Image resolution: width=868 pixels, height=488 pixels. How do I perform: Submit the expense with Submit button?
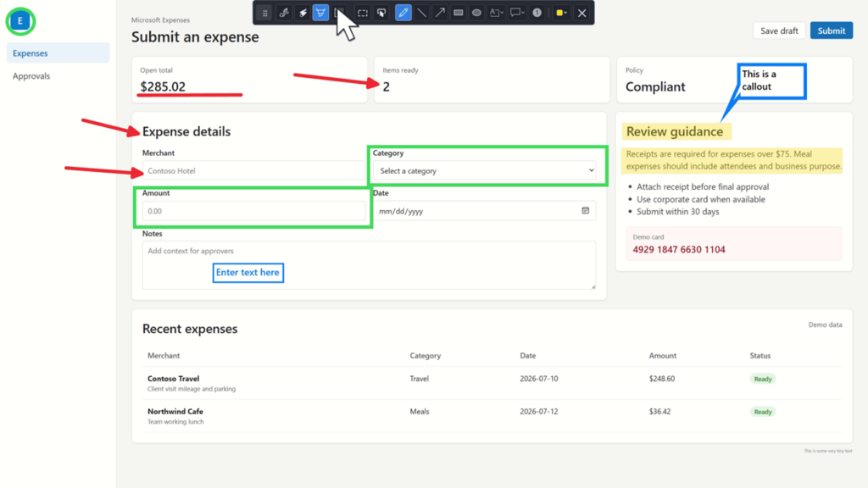[832, 30]
